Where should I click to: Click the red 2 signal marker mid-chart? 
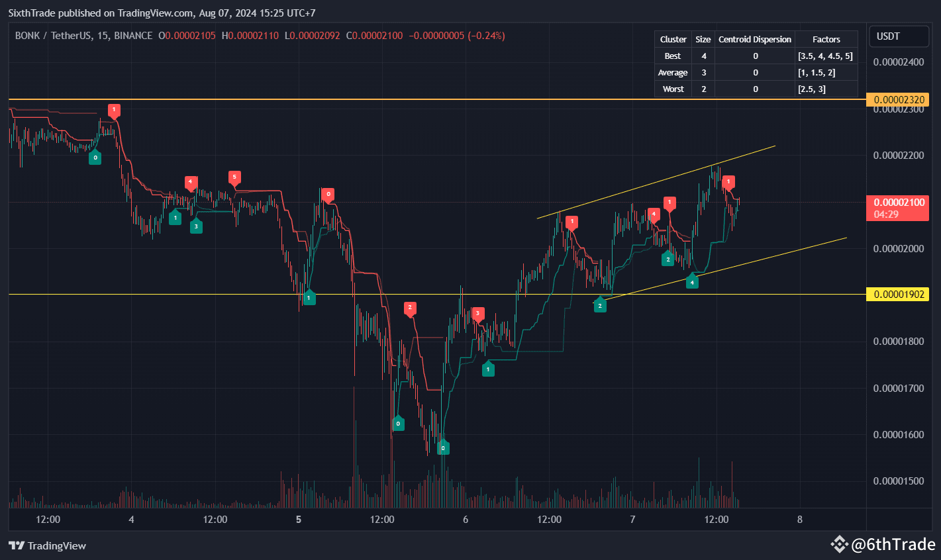pyautogui.click(x=410, y=306)
